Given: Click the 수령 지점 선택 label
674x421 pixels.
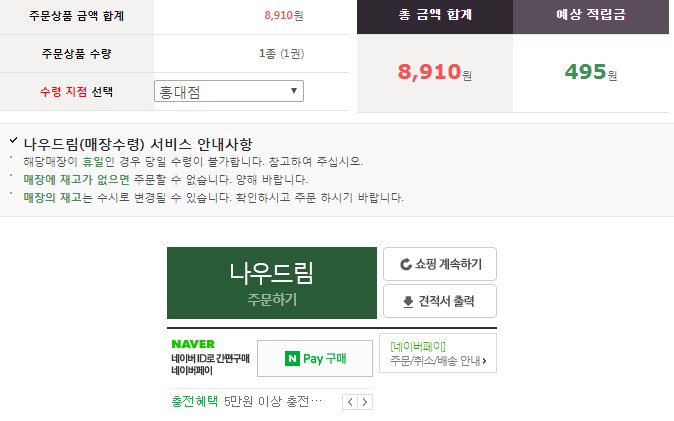Looking at the screenshot, I should [x=77, y=92].
